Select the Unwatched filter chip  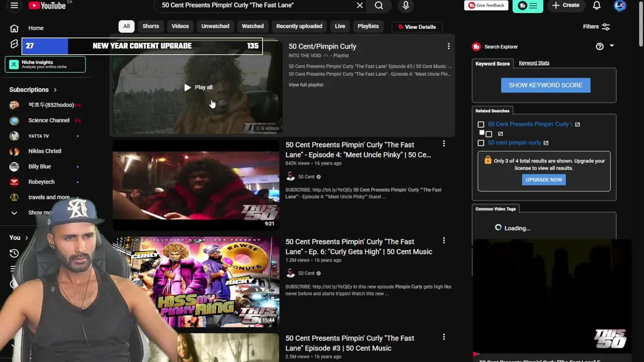click(215, 26)
